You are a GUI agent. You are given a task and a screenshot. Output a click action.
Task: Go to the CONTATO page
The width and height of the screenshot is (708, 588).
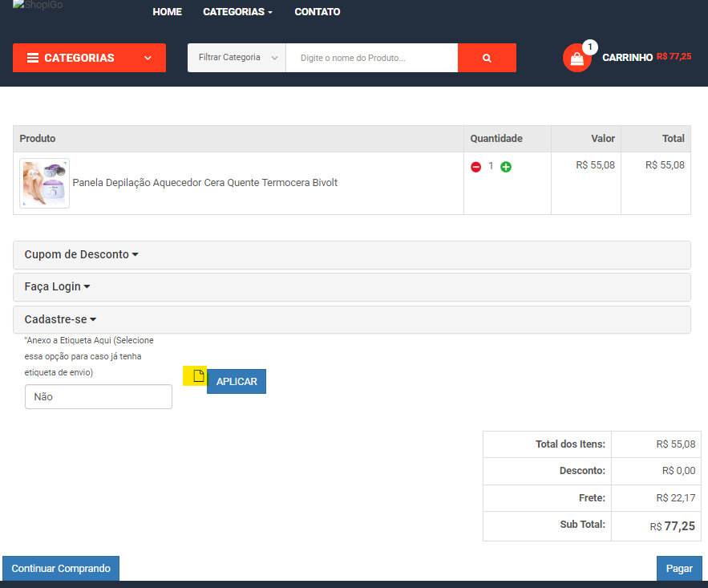click(x=317, y=12)
